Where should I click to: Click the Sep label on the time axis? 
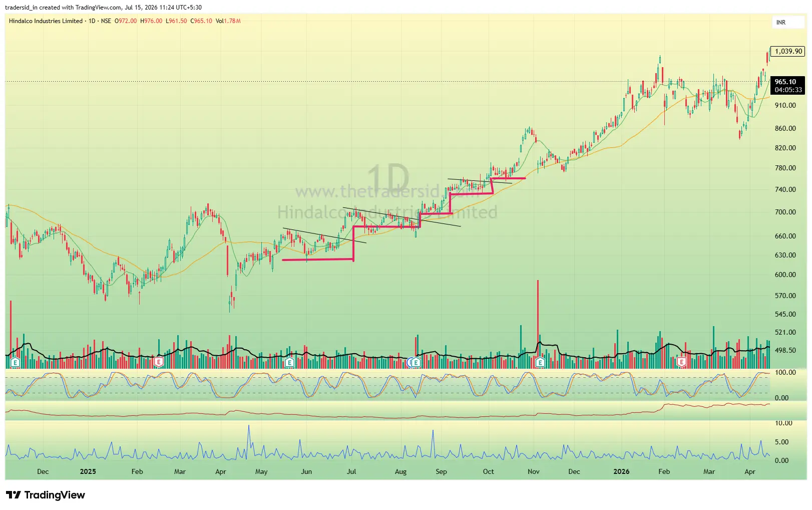pos(441,471)
